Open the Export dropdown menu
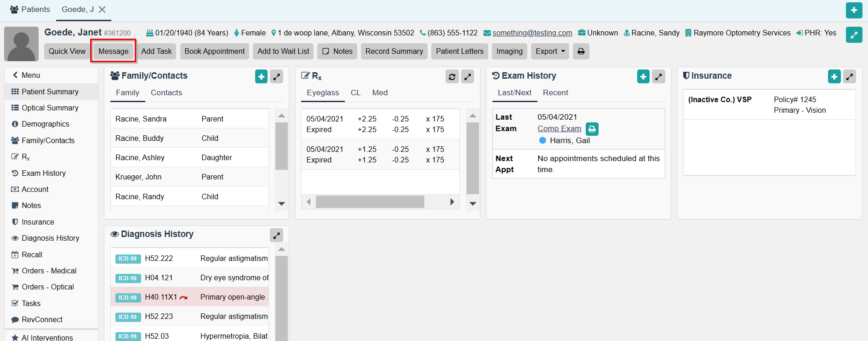Viewport: 868px width, 341px height. 550,52
